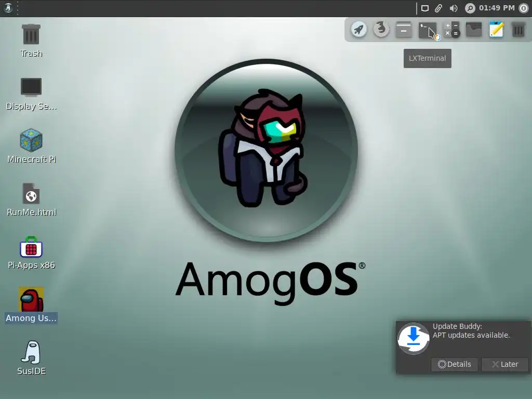Click the 01:49 PM clock

[497, 8]
